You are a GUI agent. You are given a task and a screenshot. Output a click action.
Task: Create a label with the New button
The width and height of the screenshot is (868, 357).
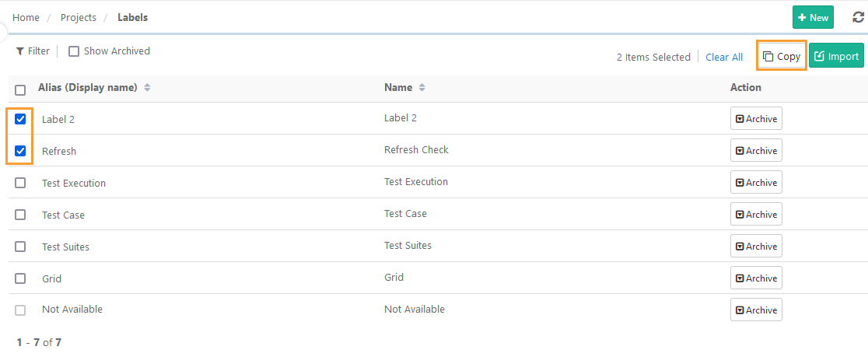(x=813, y=17)
